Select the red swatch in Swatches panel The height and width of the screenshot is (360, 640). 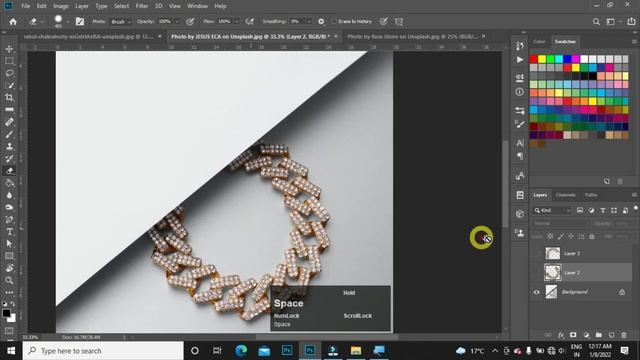coord(533,59)
